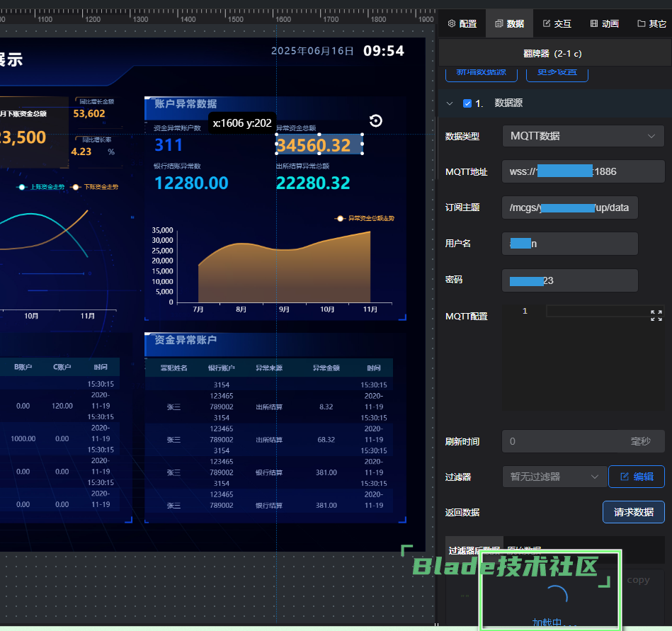Screen dimensions: 672x631
Task: Click the 9月 axis label on chart
Action: pyautogui.click(x=284, y=309)
